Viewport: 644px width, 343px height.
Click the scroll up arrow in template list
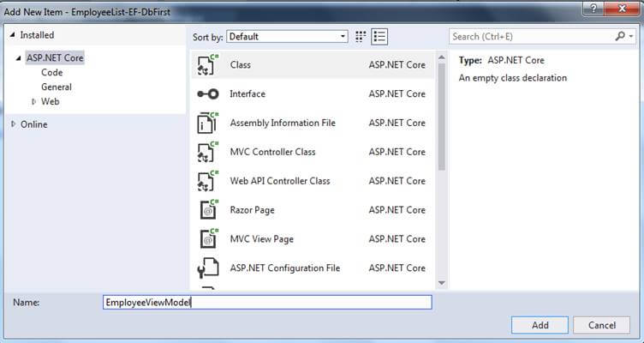(x=442, y=57)
